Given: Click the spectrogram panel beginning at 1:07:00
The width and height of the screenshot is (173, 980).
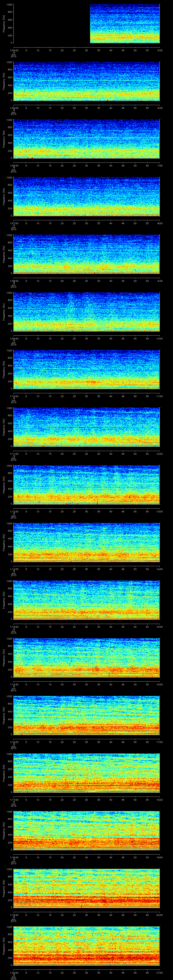Looking at the screenshot, I should pos(87,197).
